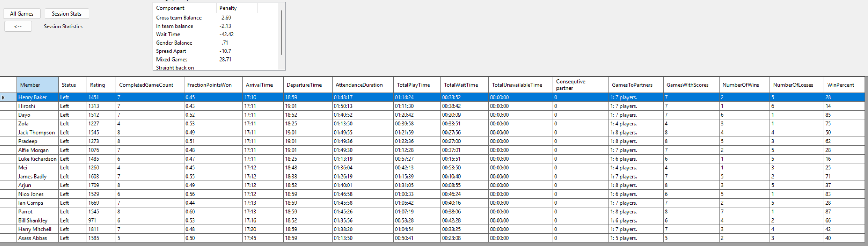Select the Zola member cell

pos(38,124)
